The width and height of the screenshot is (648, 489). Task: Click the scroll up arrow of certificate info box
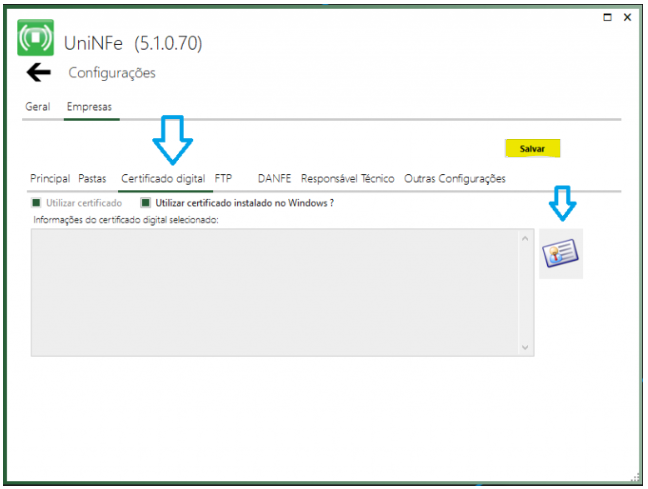click(x=525, y=239)
